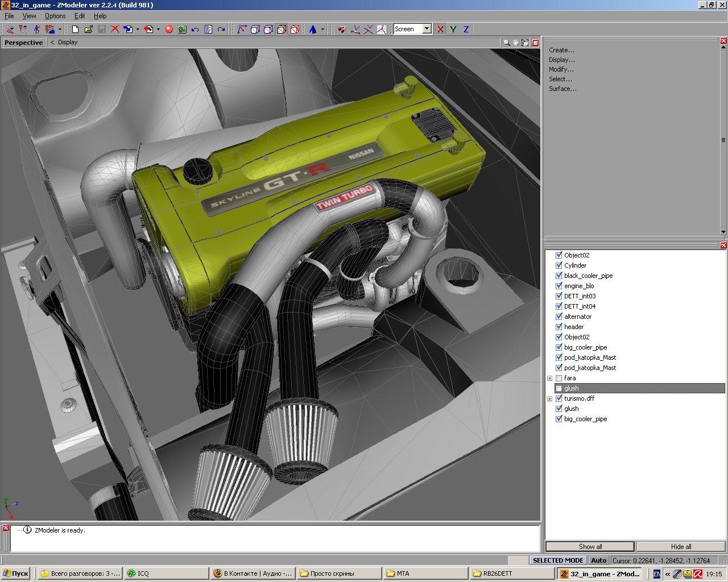
Task: Uncheck the Cylinder object checkbox
Action: (559, 265)
